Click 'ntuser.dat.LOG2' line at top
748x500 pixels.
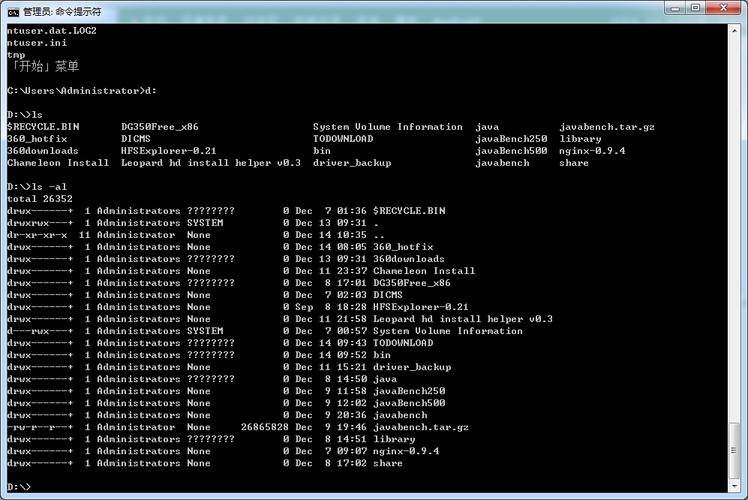(x=52, y=31)
